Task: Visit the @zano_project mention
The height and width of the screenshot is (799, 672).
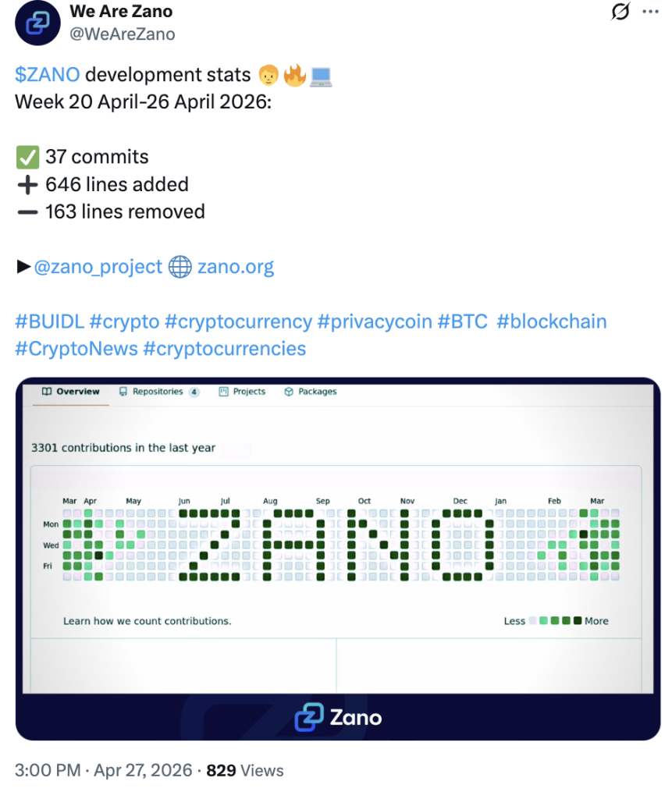Action: (98, 267)
